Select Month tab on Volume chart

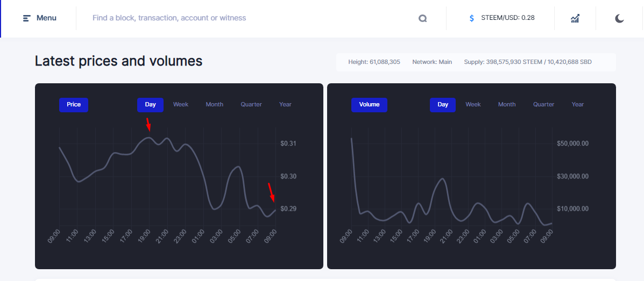pos(507,105)
